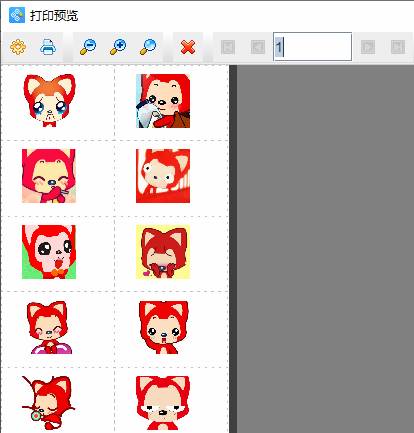
Task: Select the fox wiping tears with tissue thumbnail
Action: 163,101
